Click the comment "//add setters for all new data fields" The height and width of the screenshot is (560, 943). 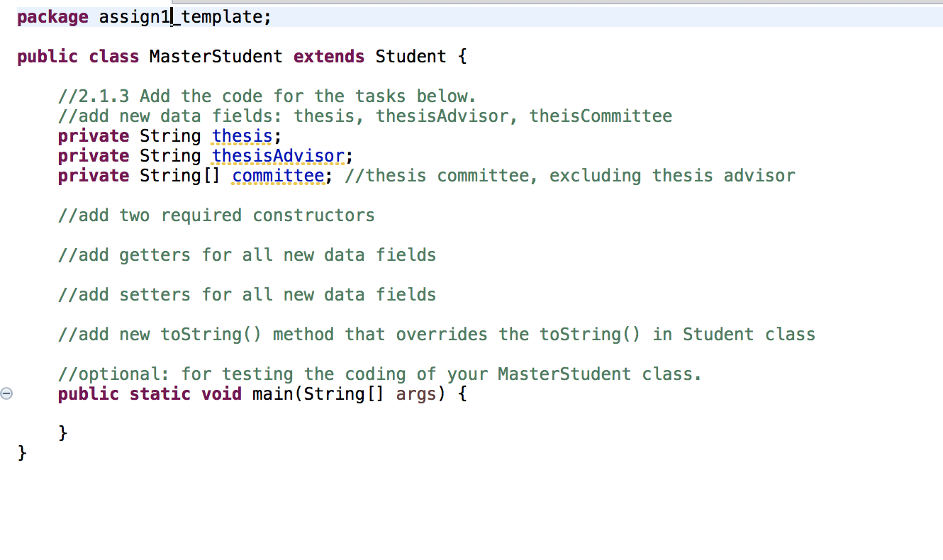(247, 294)
